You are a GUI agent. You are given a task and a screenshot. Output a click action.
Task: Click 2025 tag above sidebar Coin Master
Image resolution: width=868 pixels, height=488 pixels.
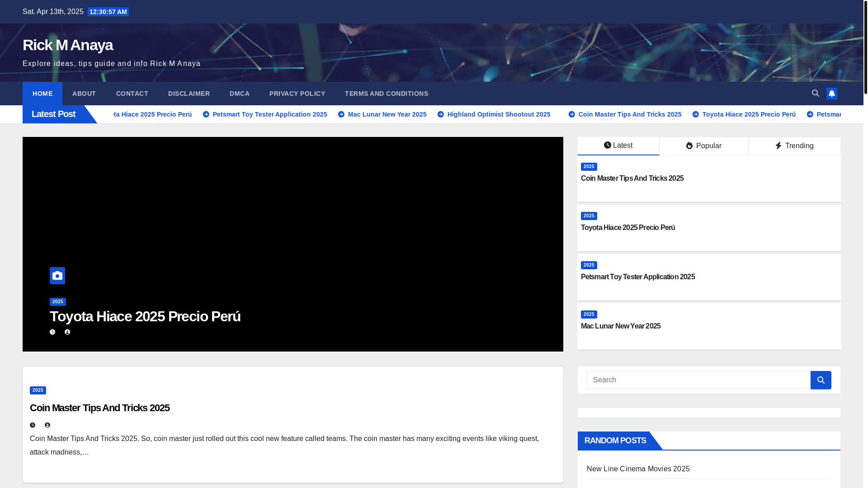[x=589, y=167]
